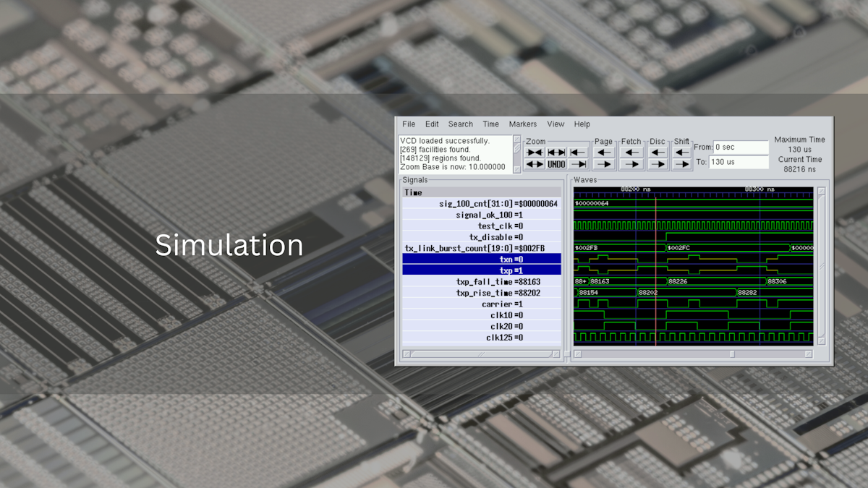Image resolution: width=868 pixels, height=488 pixels.
Task: Select the clk125 signal row
Action: [482, 338]
